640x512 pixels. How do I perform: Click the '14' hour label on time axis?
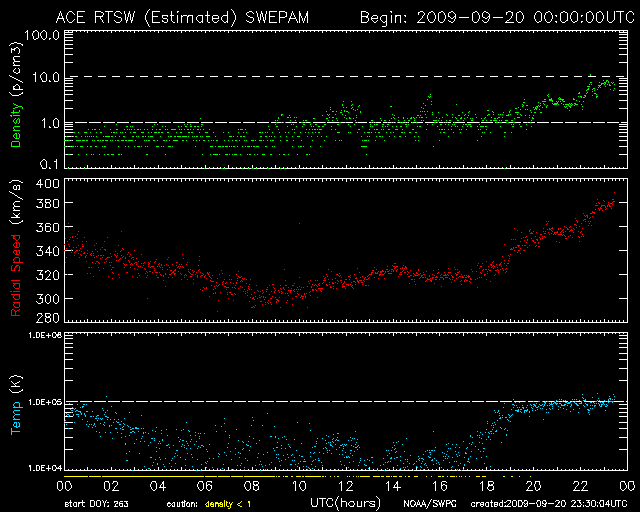click(x=393, y=486)
